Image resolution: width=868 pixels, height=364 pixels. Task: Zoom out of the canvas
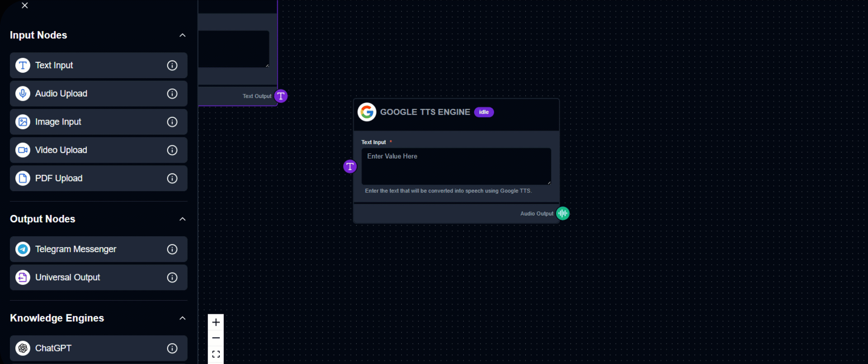click(x=216, y=338)
